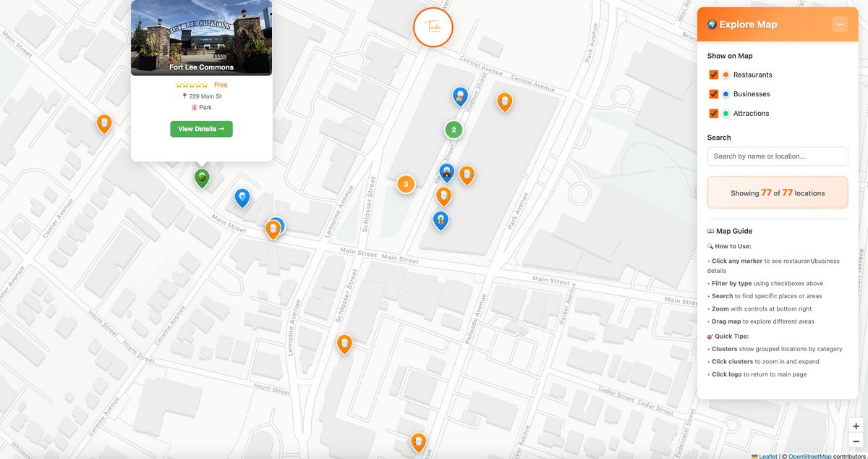Click the Taste logo at the top of the map
The image size is (868, 459).
(x=433, y=27)
